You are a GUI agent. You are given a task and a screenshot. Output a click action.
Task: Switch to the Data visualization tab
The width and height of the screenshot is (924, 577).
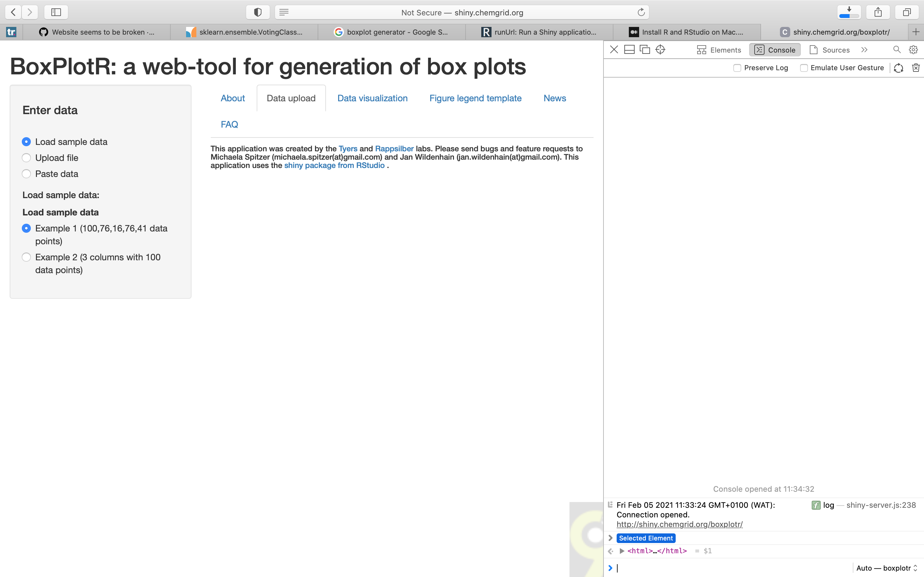[372, 98]
